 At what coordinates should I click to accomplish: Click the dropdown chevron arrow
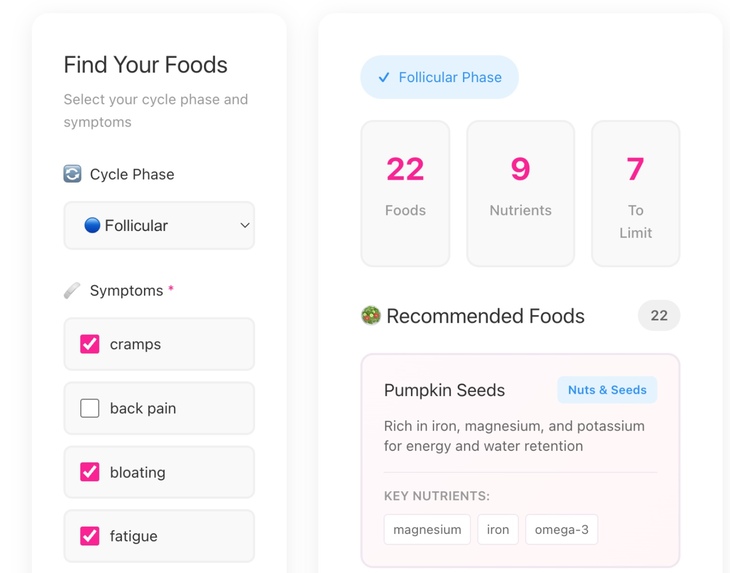(244, 226)
